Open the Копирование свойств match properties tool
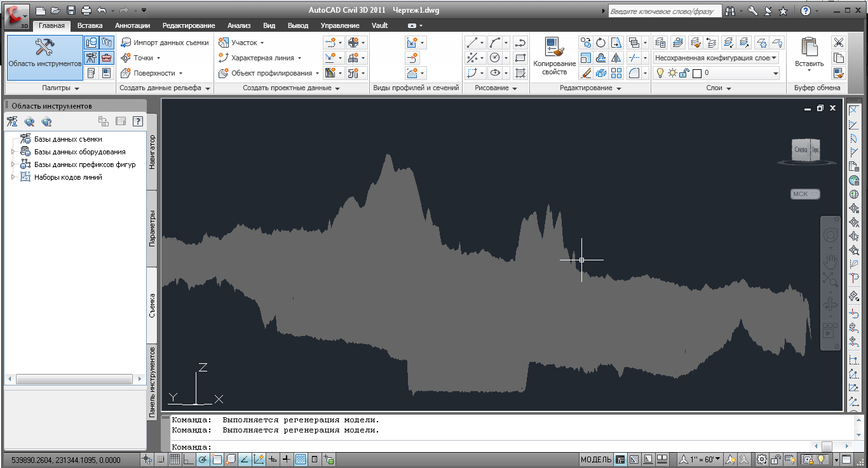868x468 pixels. tap(554, 57)
